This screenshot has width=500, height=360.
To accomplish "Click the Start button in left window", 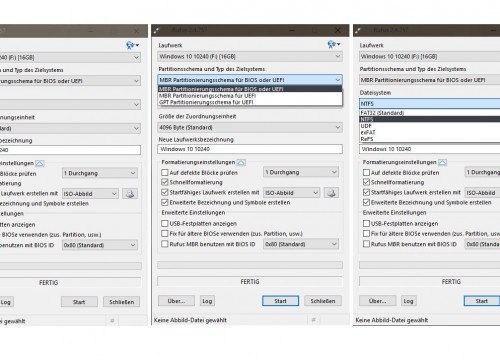I will pyautogui.click(x=79, y=302).
